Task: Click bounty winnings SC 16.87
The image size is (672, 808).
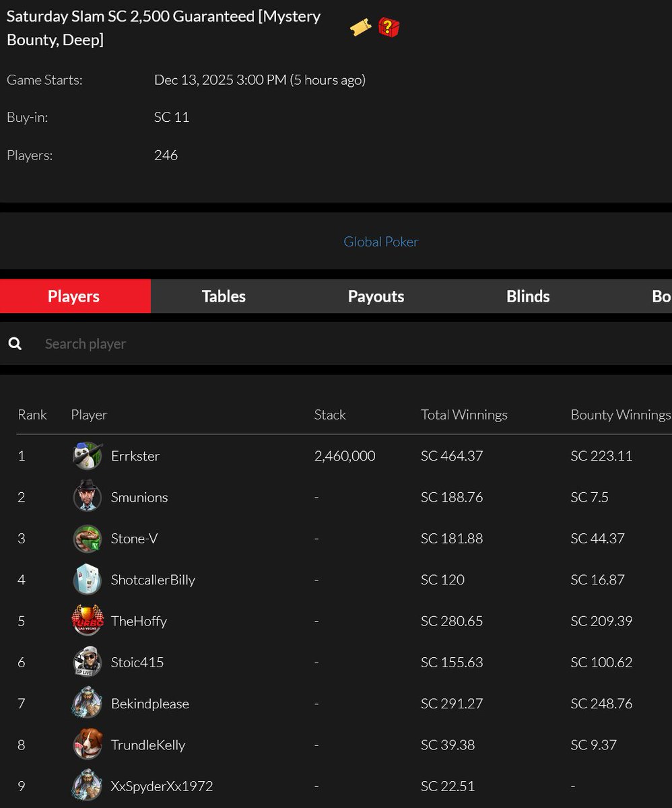Action: 597,580
